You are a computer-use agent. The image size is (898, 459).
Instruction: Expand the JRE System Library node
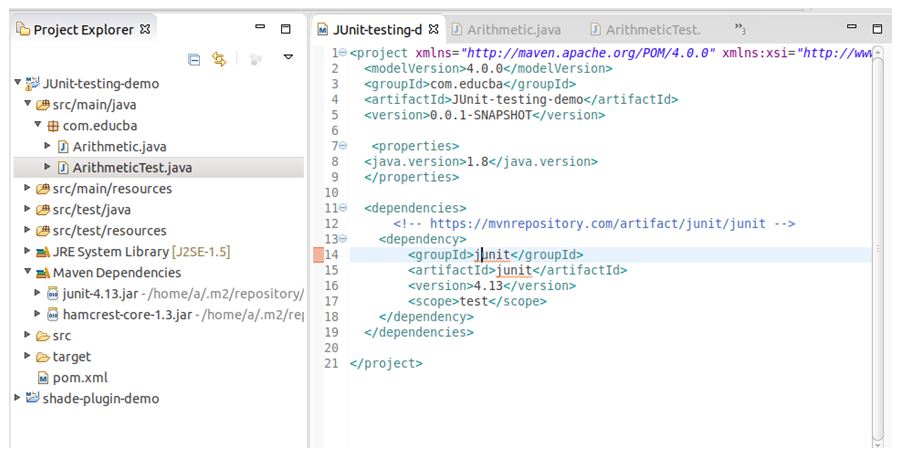[x=27, y=250]
